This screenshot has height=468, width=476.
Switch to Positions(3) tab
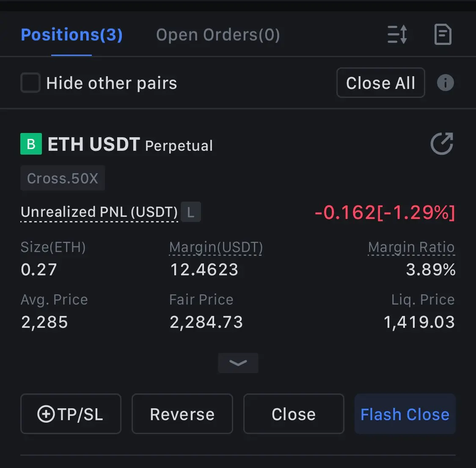coord(72,35)
